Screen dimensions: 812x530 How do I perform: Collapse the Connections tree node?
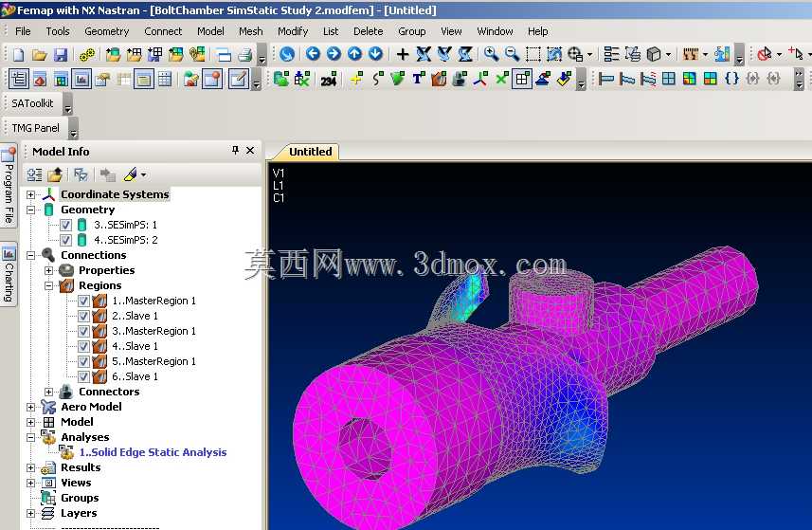30,255
